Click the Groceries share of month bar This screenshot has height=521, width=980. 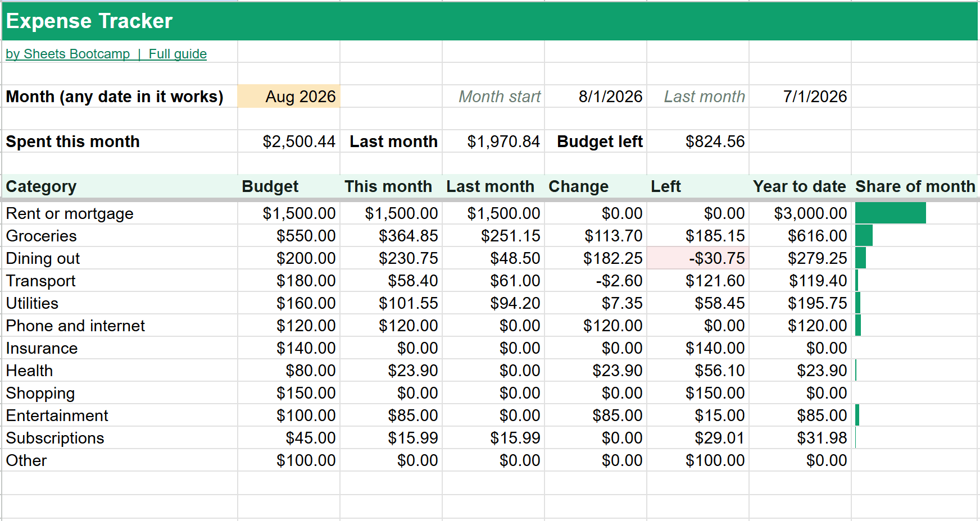click(x=864, y=236)
